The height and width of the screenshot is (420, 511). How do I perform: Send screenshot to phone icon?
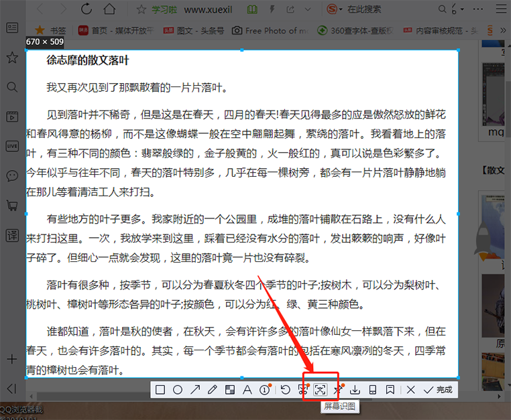point(372,390)
